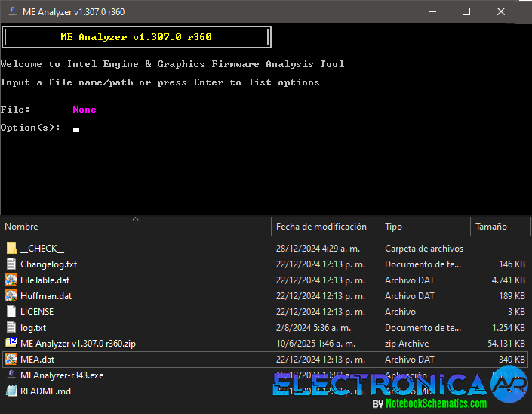Select the MEA.dat file name
Screen dimensions: 532x414
click(37, 360)
